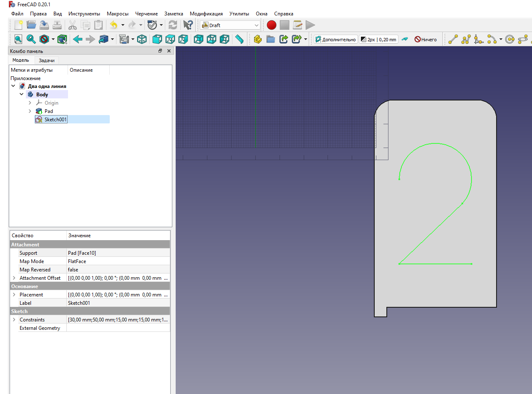Image resolution: width=532 pixels, height=394 pixels.
Task: Click the New document icon
Action: [x=18, y=25]
